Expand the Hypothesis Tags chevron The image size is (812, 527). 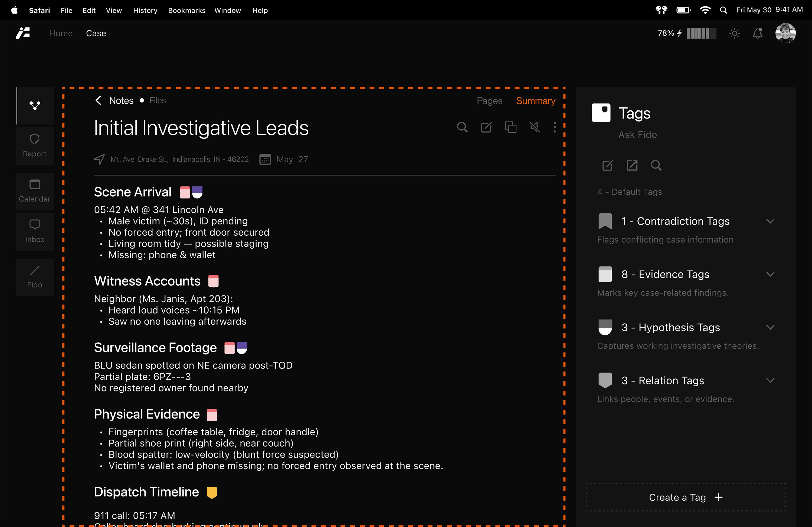click(x=770, y=327)
